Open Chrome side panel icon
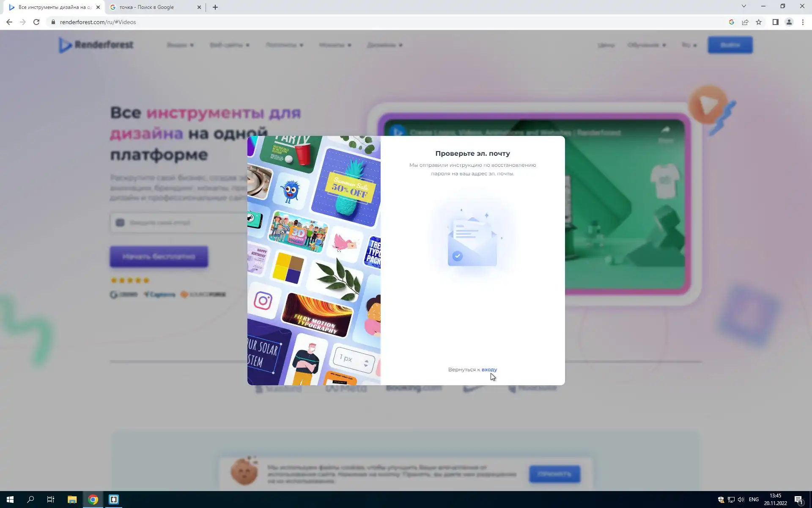812x508 pixels. [x=775, y=22]
